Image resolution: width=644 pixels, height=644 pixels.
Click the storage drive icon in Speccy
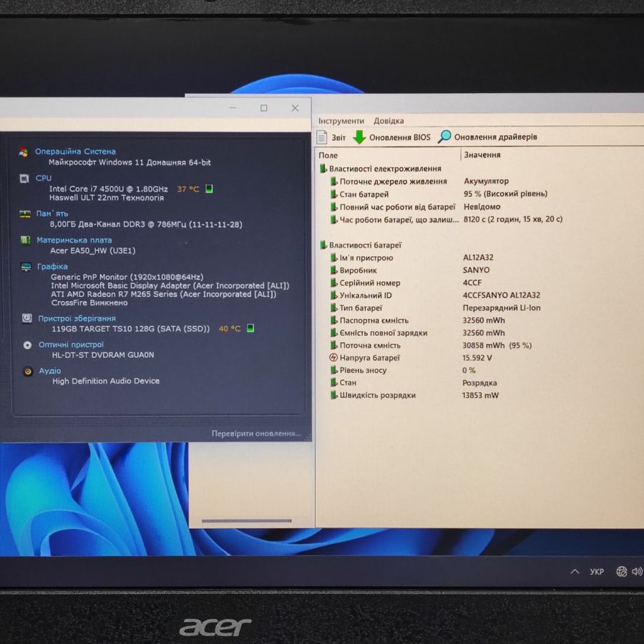pyautogui.click(x=27, y=318)
